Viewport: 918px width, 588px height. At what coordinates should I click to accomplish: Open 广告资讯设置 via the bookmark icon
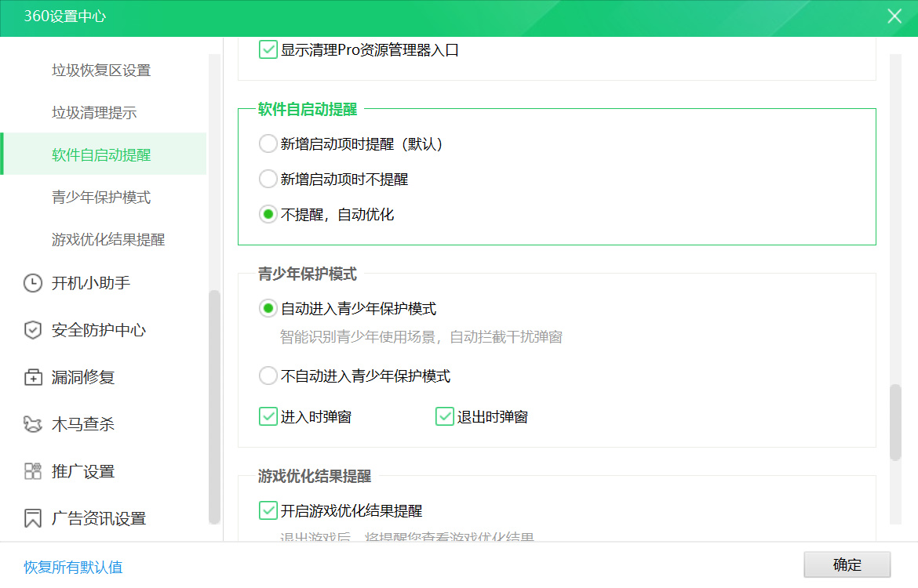pyautogui.click(x=32, y=518)
